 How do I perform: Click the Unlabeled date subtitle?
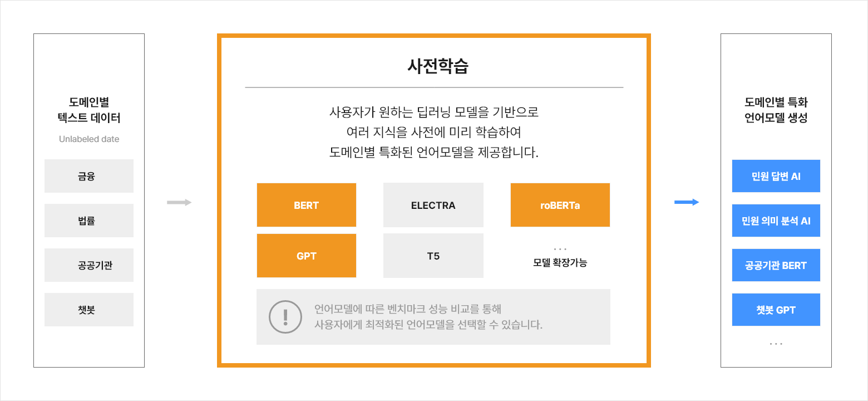(89, 139)
